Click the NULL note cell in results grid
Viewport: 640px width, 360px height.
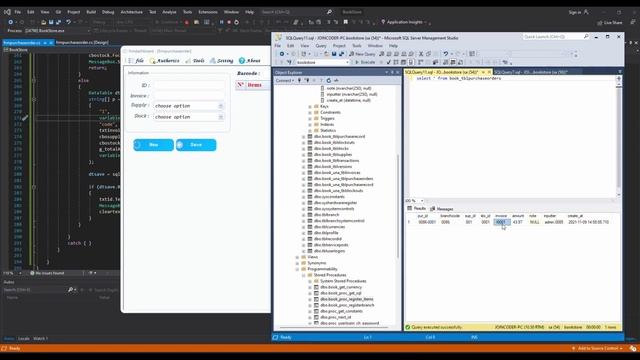[534, 222]
